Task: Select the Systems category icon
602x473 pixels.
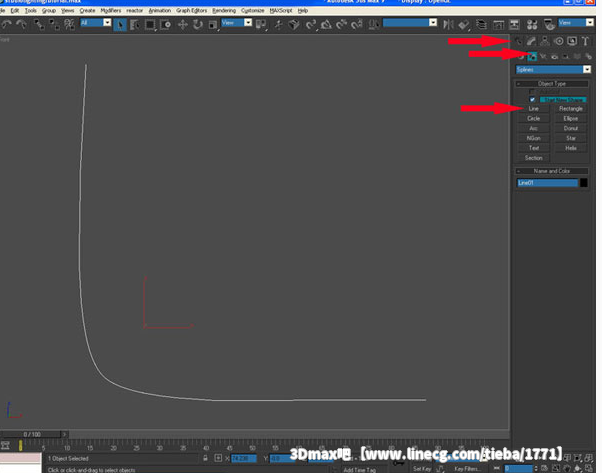Action: pyautogui.click(x=588, y=56)
